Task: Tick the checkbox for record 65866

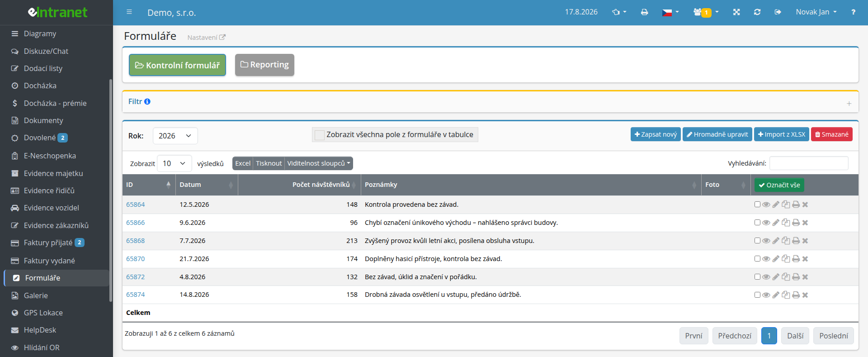Action: click(757, 223)
